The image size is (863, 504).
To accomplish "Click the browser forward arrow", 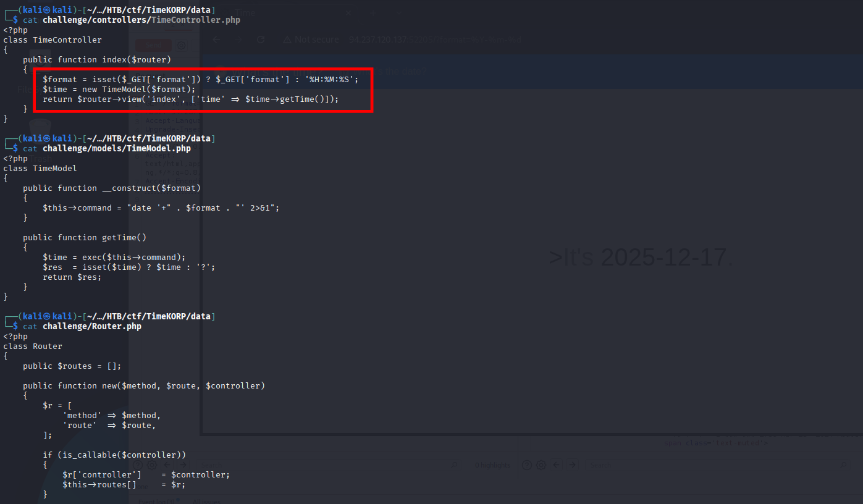I will point(238,40).
